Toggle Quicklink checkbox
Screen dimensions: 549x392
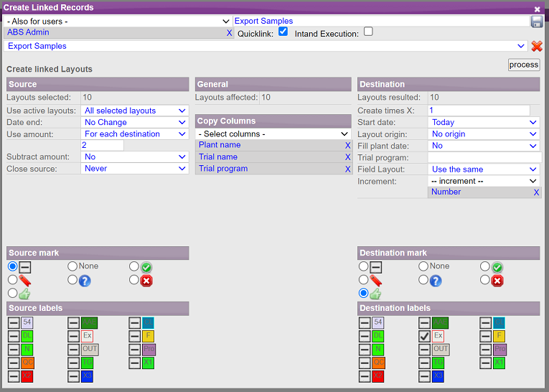coord(283,32)
